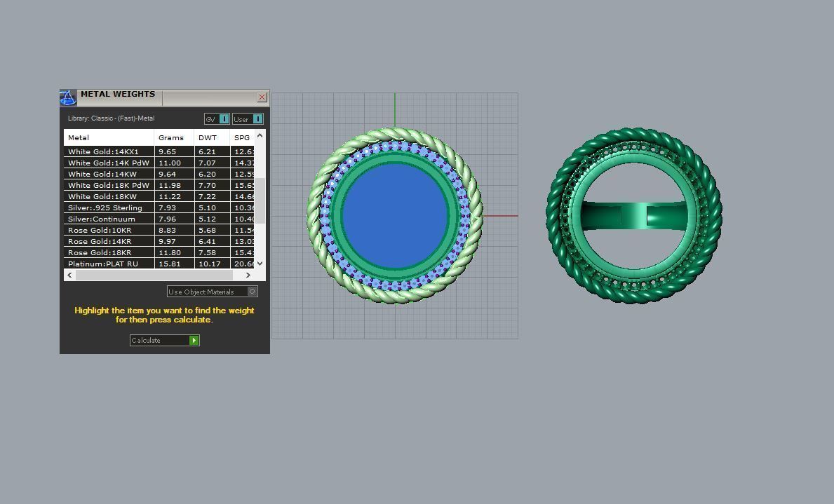The height and width of the screenshot is (504, 834).
Task: Click the 5.68 DWT value for Rose Gold:10KR
Action: pyautogui.click(x=207, y=230)
